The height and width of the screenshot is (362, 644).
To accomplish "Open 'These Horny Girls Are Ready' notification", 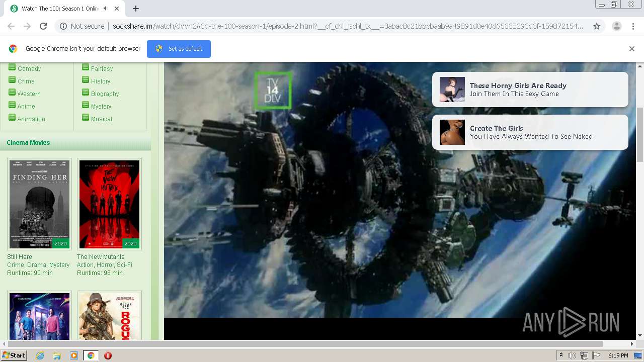I will point(530,89).
